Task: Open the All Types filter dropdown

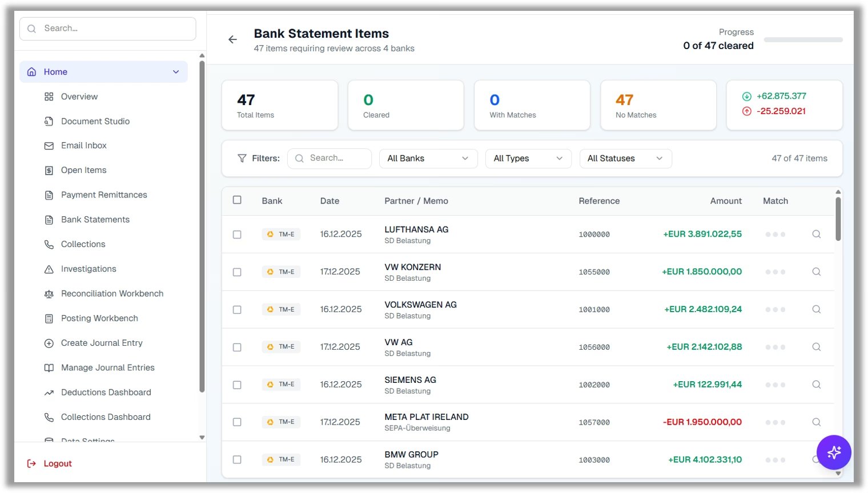Action: click(x=528, y=158)
